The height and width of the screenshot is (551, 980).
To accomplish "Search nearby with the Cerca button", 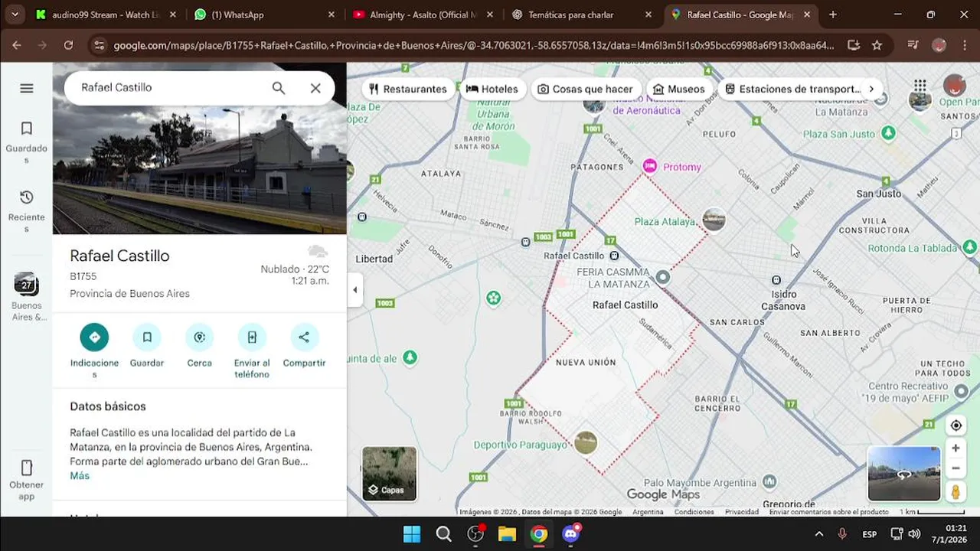I will (x=199, y=337).
